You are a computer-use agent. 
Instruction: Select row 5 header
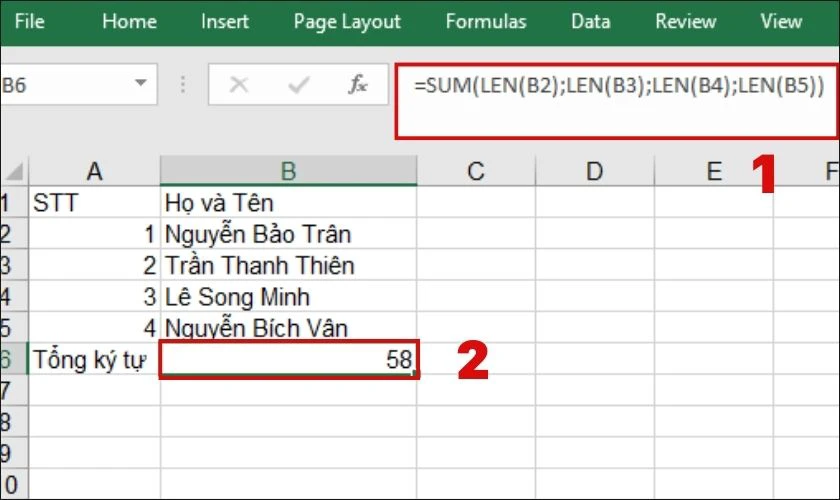click(13, 327)
